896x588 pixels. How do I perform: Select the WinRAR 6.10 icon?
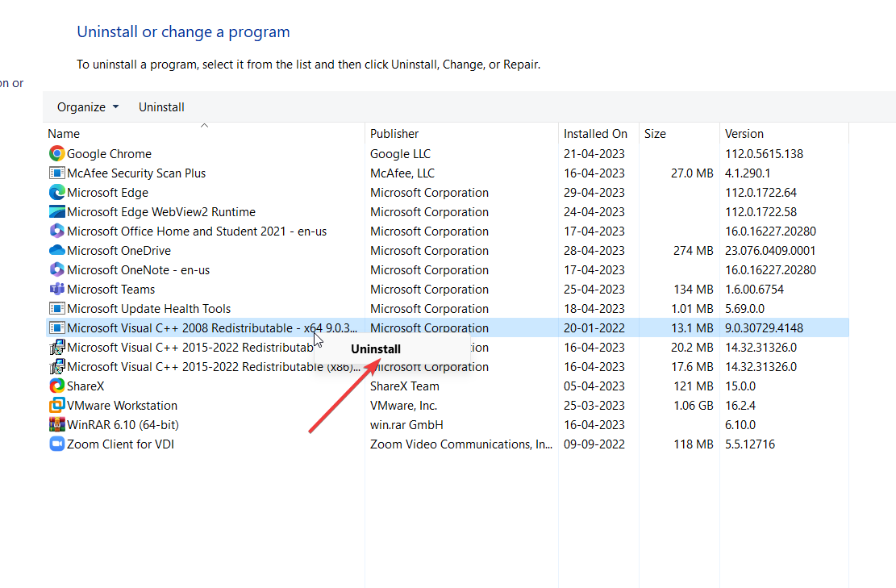tap(56, 424)
